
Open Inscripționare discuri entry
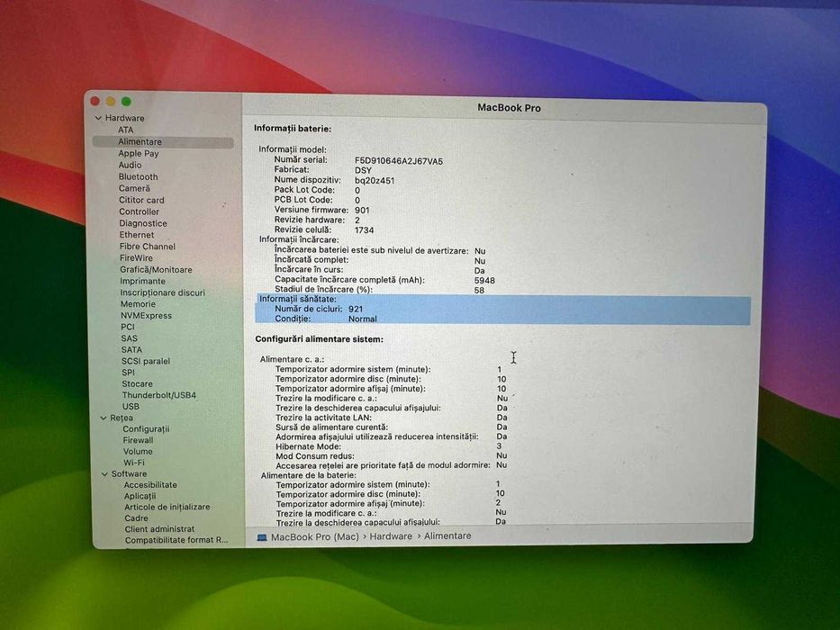point(162,292)
